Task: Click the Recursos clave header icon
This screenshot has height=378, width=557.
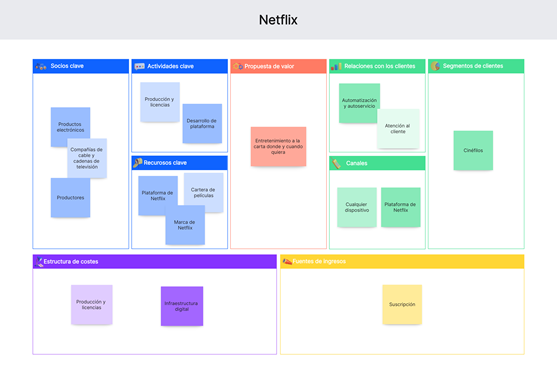Action: coord(137,163)
